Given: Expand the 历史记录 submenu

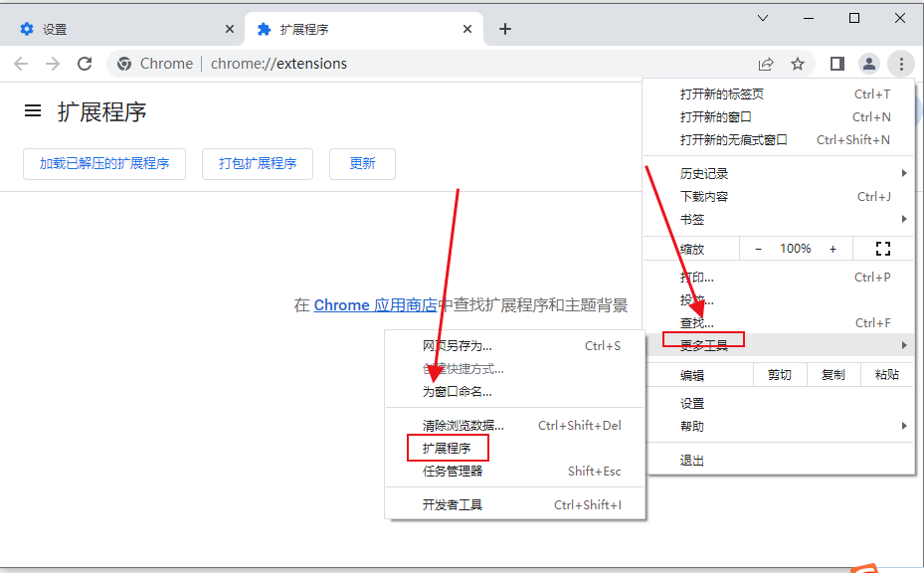Looking at the screenshot, I should pyautogui.click(x=779, y=174).
